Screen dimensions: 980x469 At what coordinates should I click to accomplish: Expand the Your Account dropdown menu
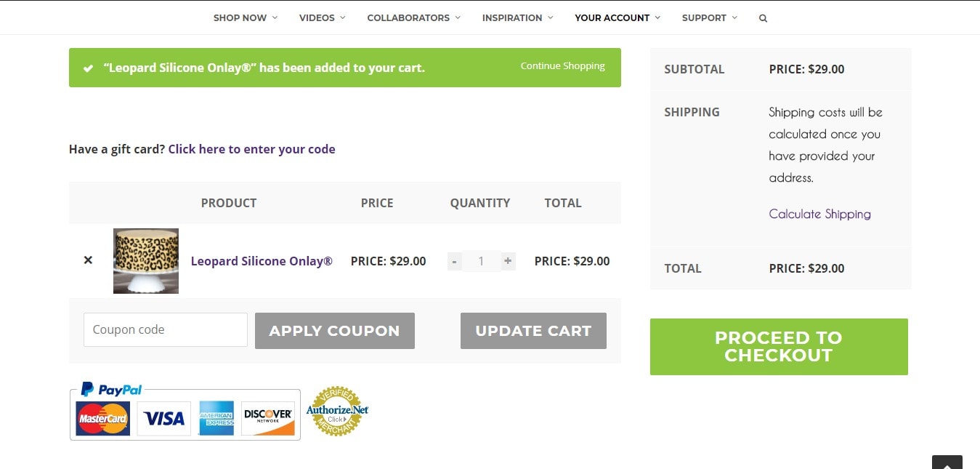[x=617, y=17]
